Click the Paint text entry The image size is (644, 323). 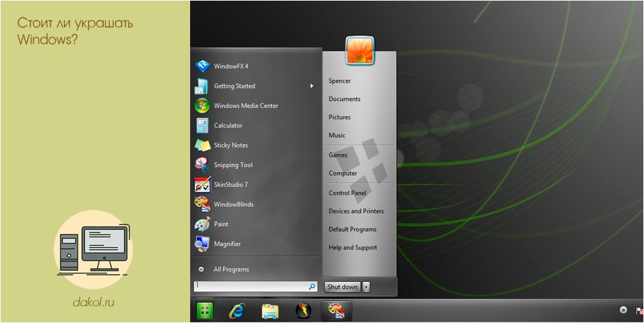[221, 224]
